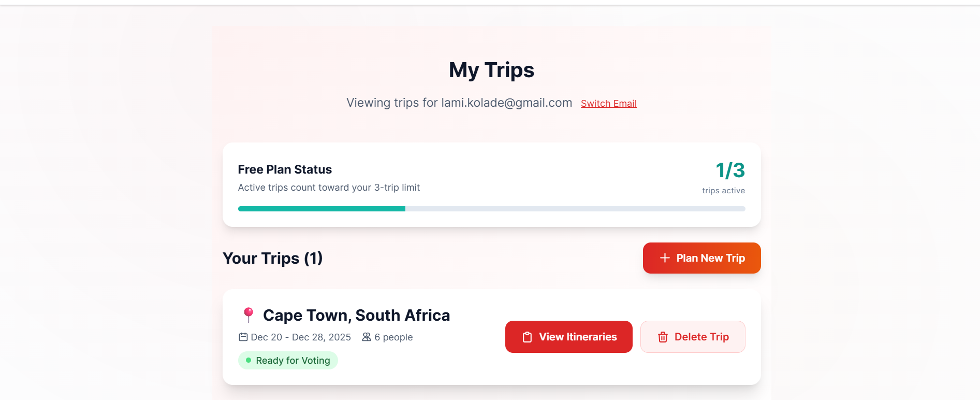
Task: Click the plus icon on Plan New Trip
Action: [x=665, y=258]
